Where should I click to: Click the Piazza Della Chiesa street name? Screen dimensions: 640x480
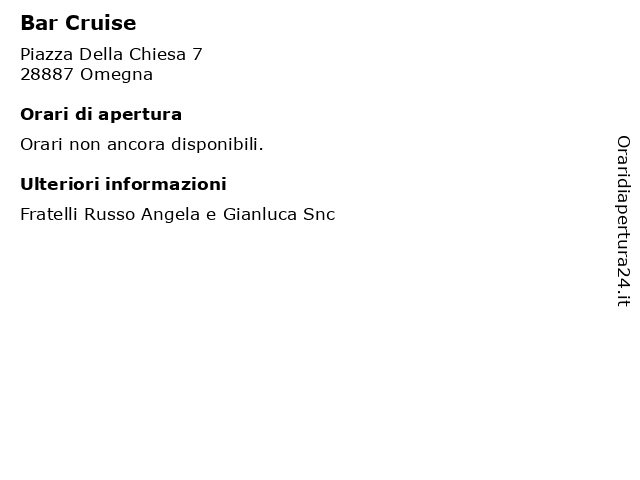point(103,54)
